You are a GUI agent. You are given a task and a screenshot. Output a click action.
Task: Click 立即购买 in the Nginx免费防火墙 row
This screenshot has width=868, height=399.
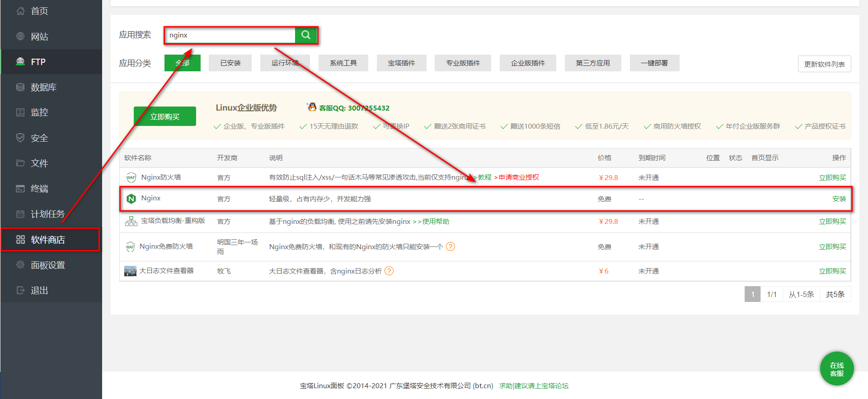pos(832,246)
